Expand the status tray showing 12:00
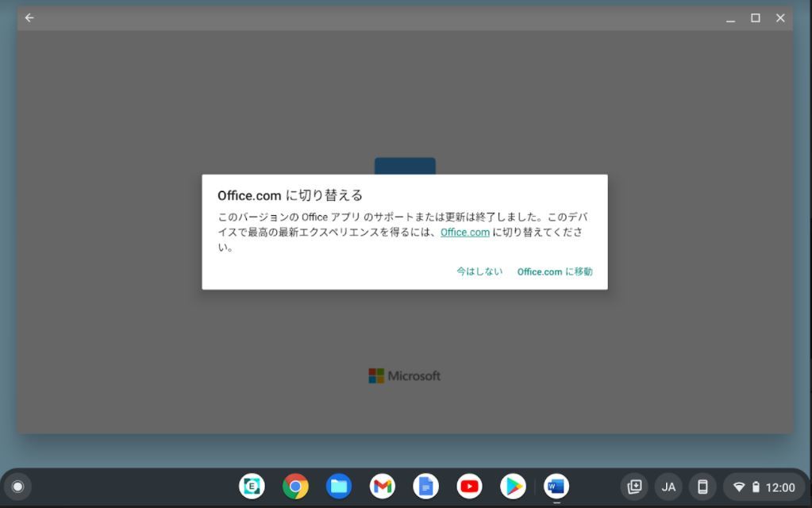 pyautogui.click(x=764, y=487)
